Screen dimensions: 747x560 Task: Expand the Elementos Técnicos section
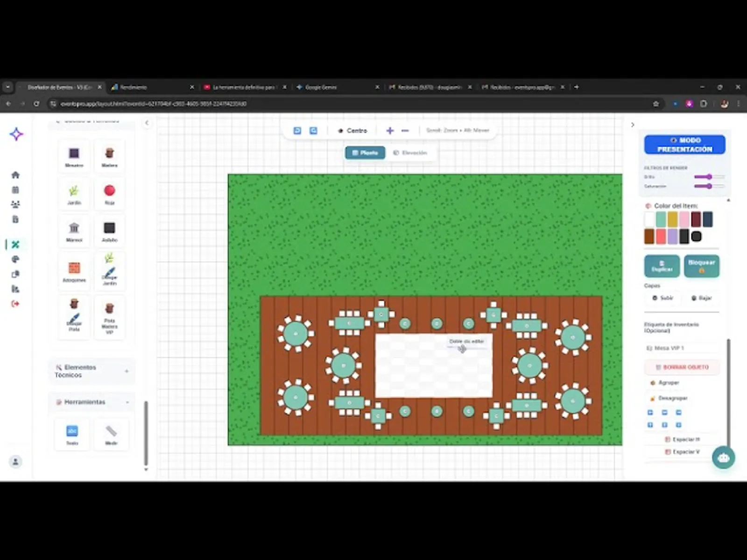pos(92,371)
